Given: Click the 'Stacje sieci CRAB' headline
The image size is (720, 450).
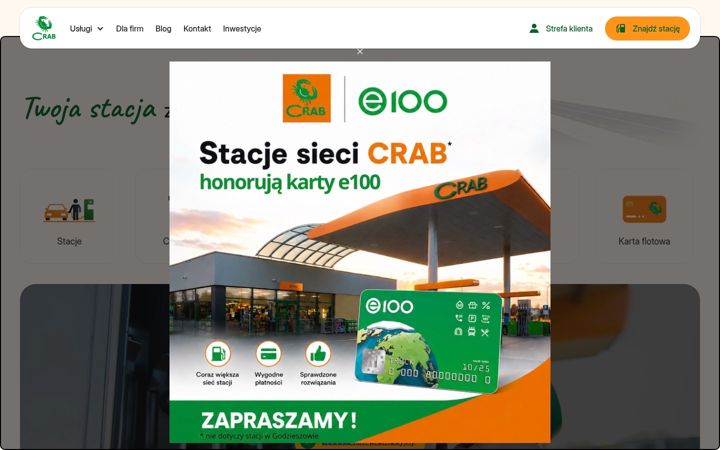Looking at the screenshot, I should [324, 153].
